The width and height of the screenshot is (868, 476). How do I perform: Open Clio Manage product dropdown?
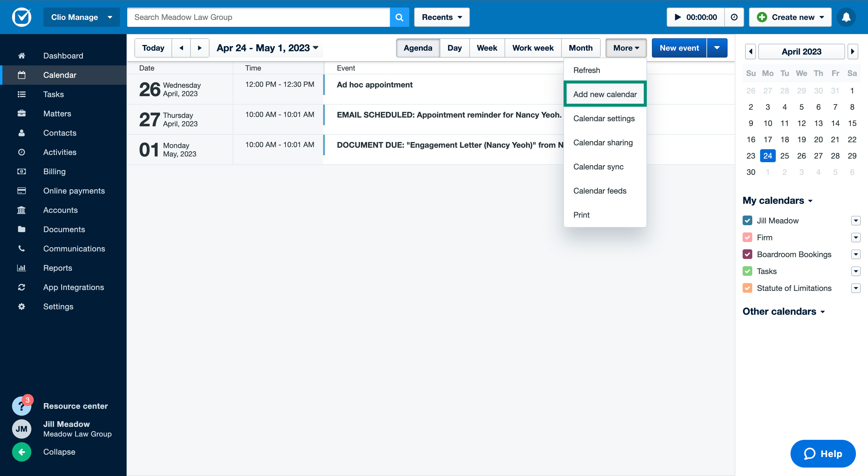pos(82,17)
